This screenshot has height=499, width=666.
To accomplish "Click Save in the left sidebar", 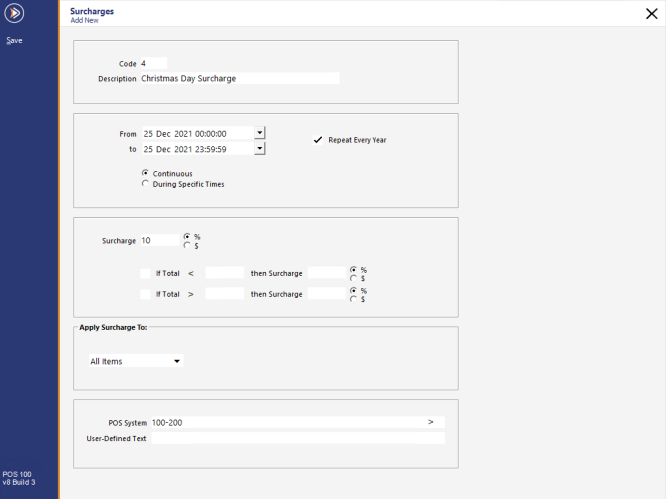I will click(14, 41).
